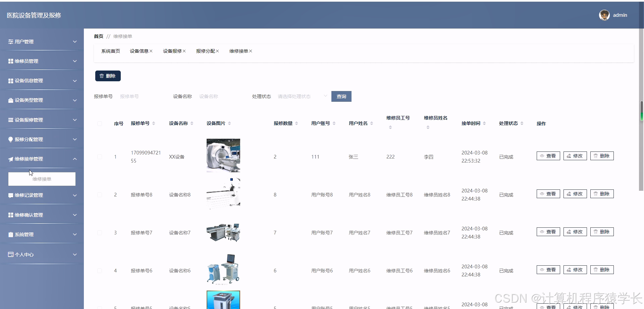Open the 处理状态 selection dropdown
Screen dimensions: 644x309
coord(301,96)
